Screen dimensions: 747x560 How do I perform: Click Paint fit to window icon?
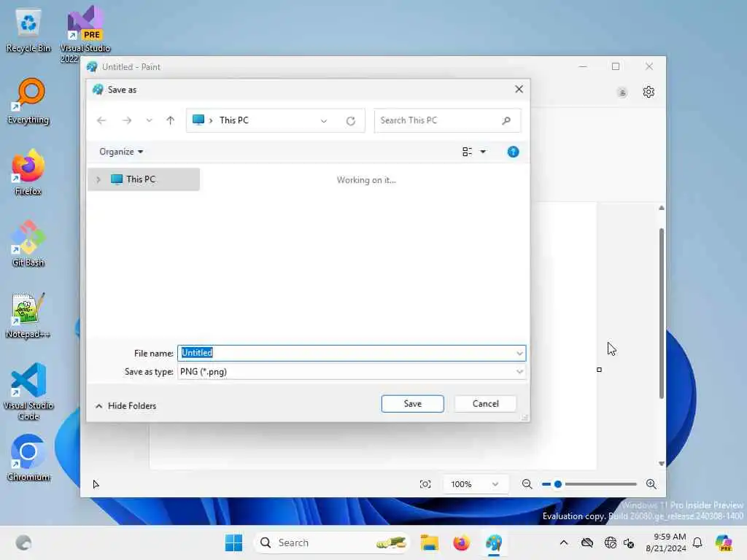[x=425, y=484]
